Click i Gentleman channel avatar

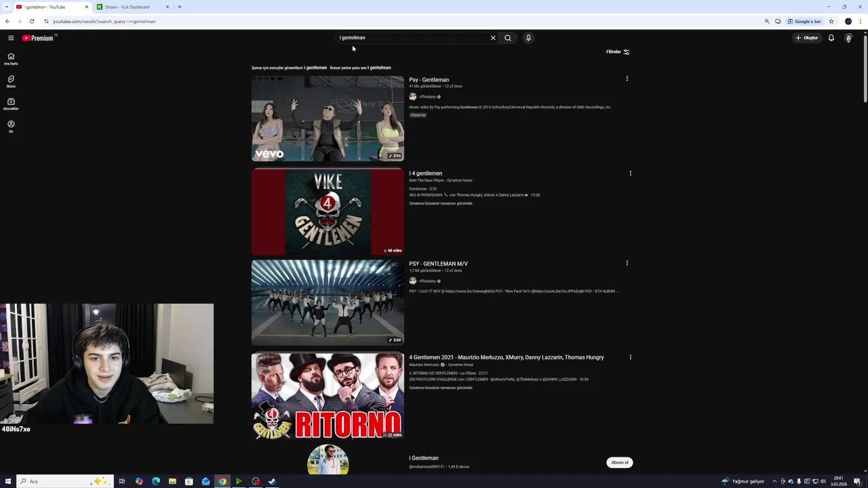click(328, 460)
